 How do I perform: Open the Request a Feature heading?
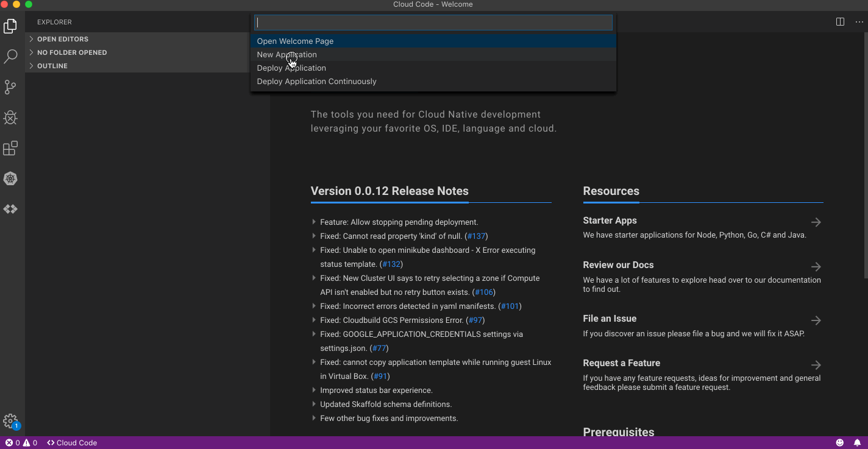coord(622,363)
